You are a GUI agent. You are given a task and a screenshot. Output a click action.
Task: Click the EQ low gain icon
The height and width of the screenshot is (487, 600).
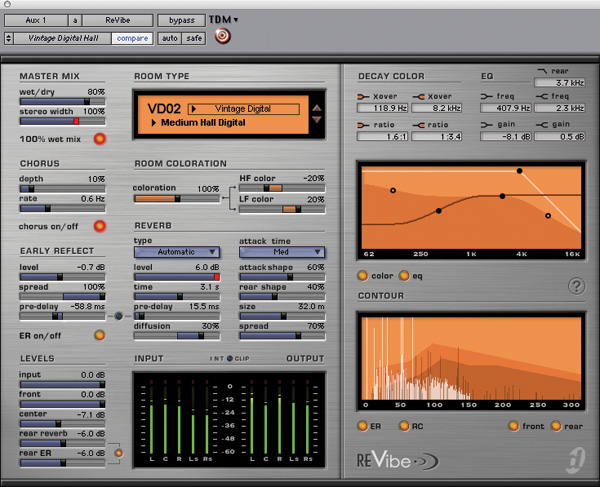tap(486, 125)
